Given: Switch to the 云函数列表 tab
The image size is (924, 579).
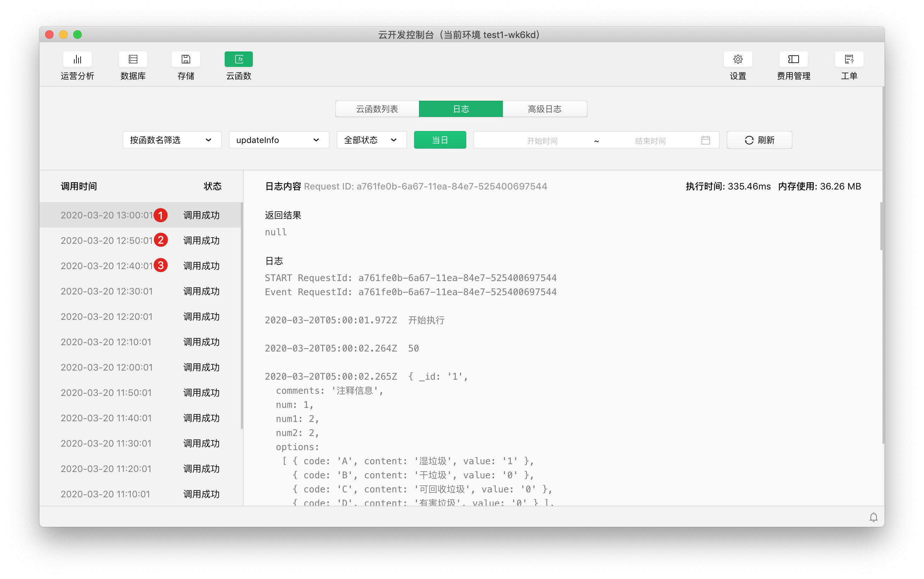Looking at the screenshot, I should [x=377, y=109].
